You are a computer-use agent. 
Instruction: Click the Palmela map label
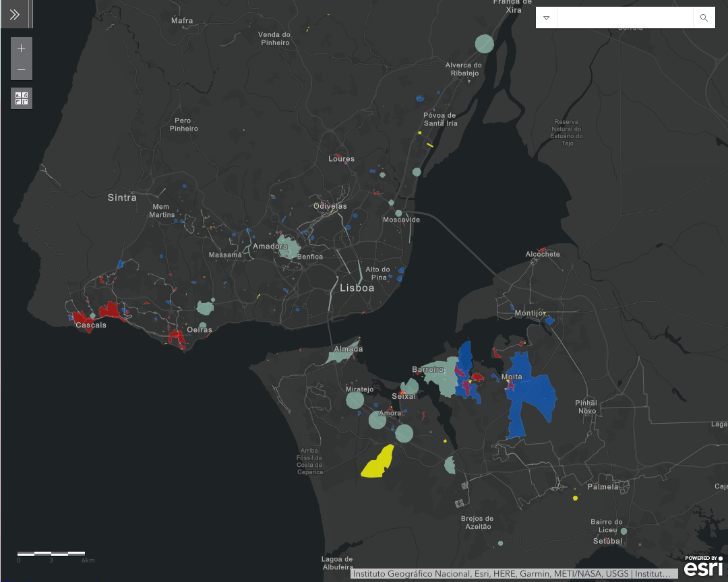point(603,487)
